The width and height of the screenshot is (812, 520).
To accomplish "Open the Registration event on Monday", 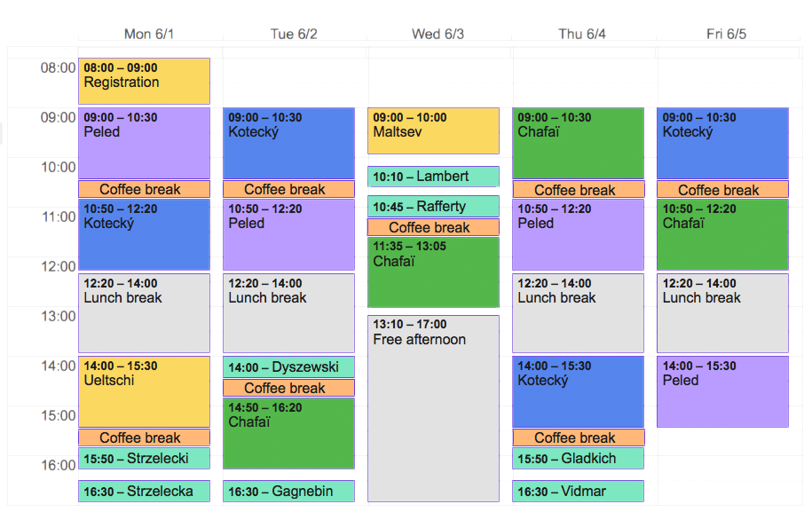I will tap(144, 82).
